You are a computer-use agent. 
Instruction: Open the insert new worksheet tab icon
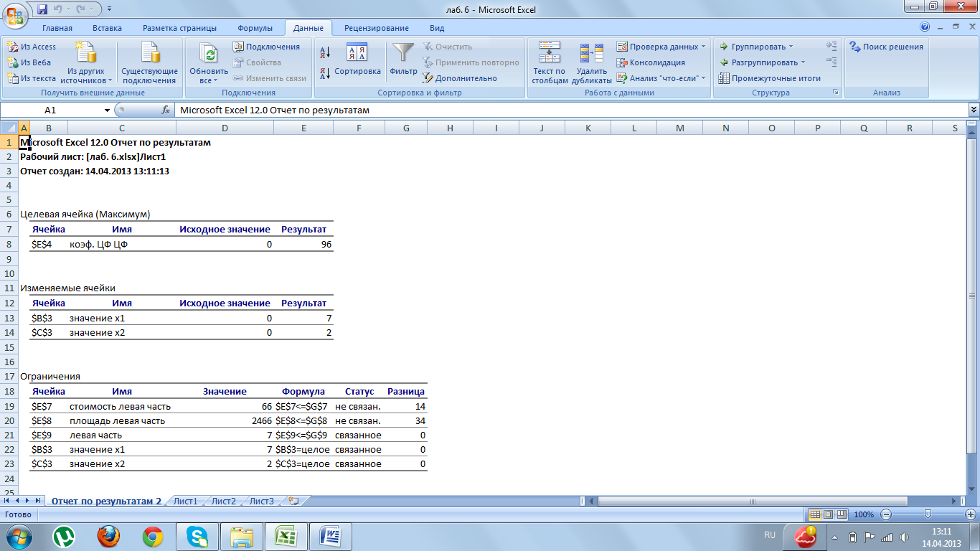tap(293, 501)
